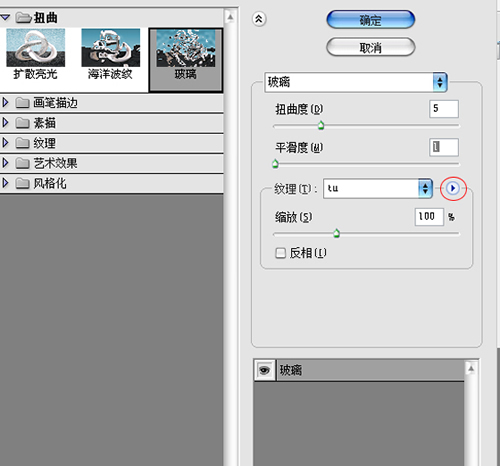Click the texture load arrow button circled red
The image size is (500, 466).
(453, 188)
